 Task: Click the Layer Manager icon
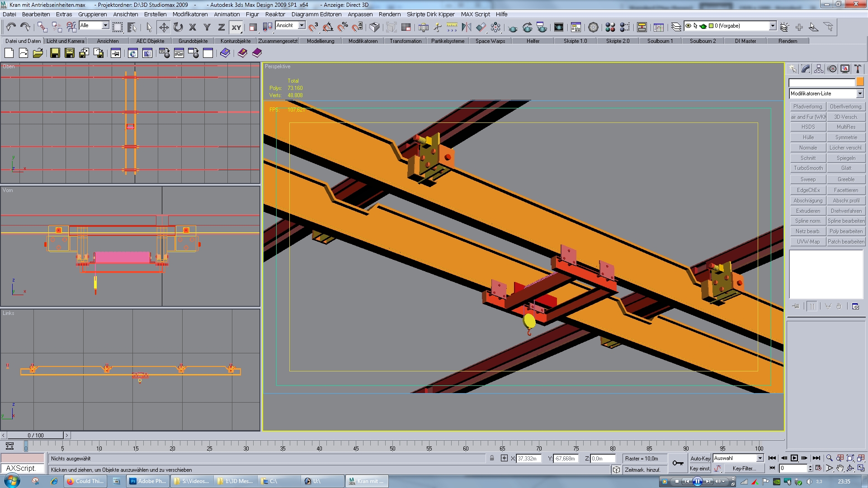coord(676,27)
